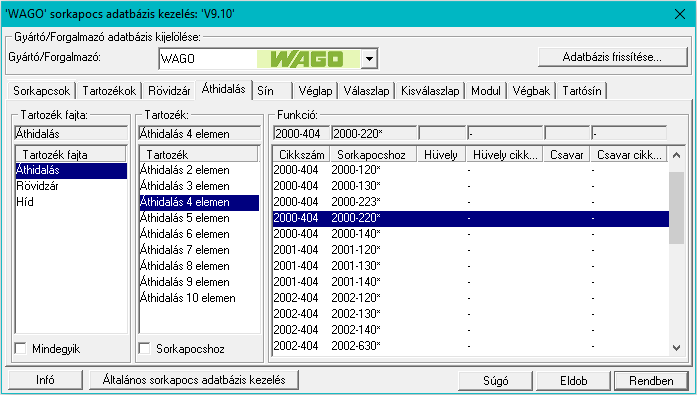Open Általános sorkapocs adatbázis kezelés

tap(194, 380)
